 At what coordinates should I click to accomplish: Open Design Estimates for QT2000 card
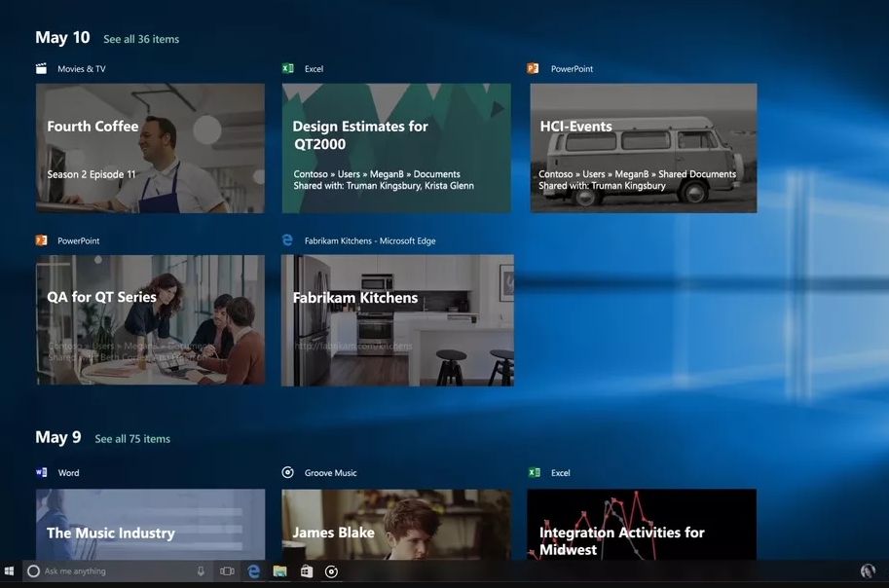point(396,148)
